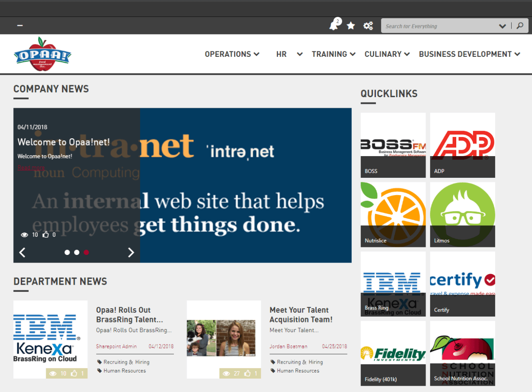Click the Read more link on the carousel
The width and height of the screenshot is (532, 392).
[31, 168]
